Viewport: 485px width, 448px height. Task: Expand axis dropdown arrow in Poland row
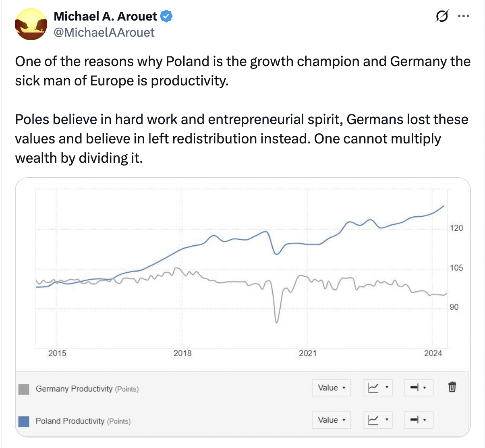point(425,420)
